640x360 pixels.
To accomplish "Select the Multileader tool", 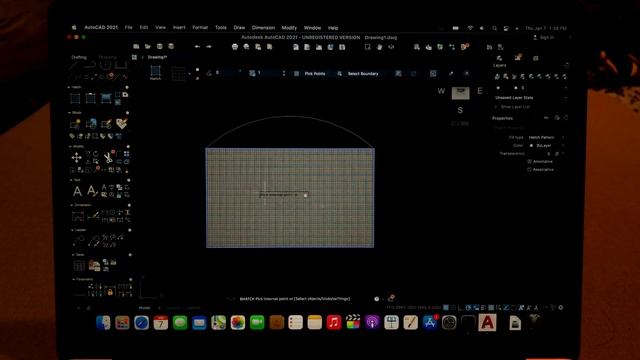I will (79, 242).
